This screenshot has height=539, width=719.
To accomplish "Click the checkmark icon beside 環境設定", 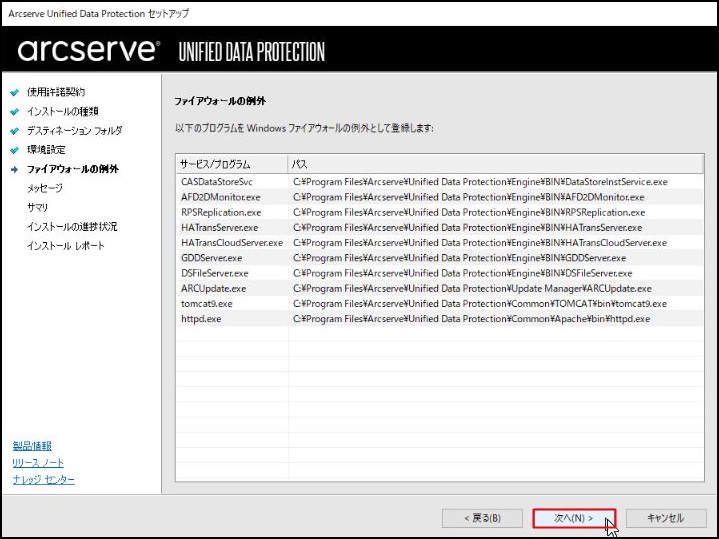I will click(15, 150).
